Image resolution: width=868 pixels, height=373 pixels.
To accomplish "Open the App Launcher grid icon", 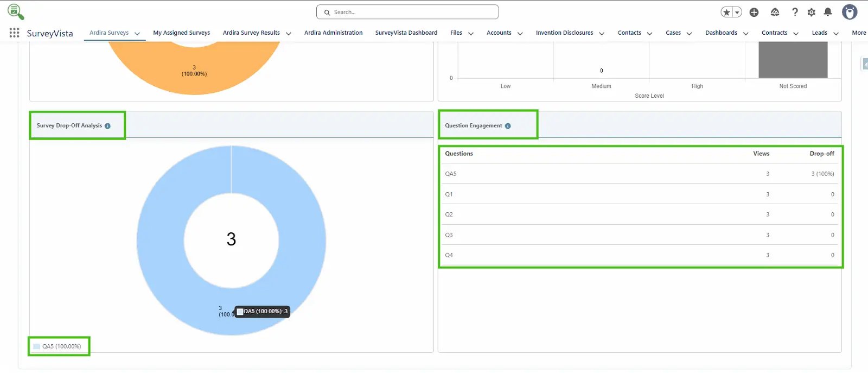I will (x=15, y=33).
